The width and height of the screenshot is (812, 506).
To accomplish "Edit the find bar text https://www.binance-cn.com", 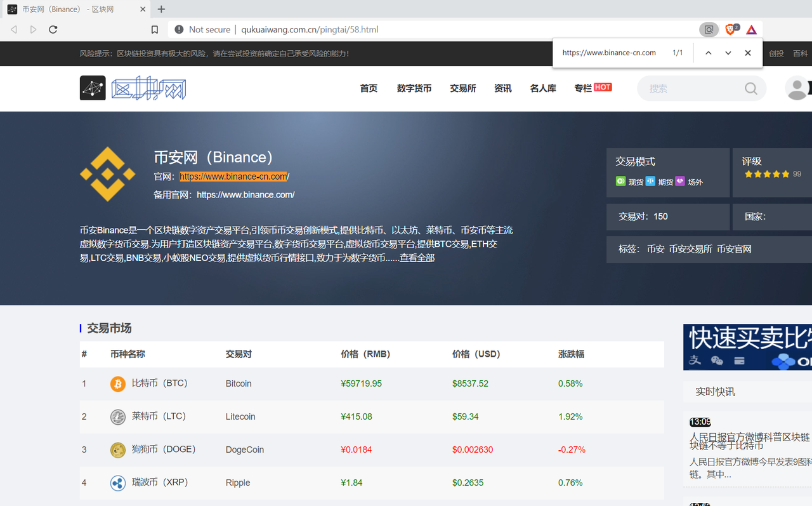I will pos(609,53).
